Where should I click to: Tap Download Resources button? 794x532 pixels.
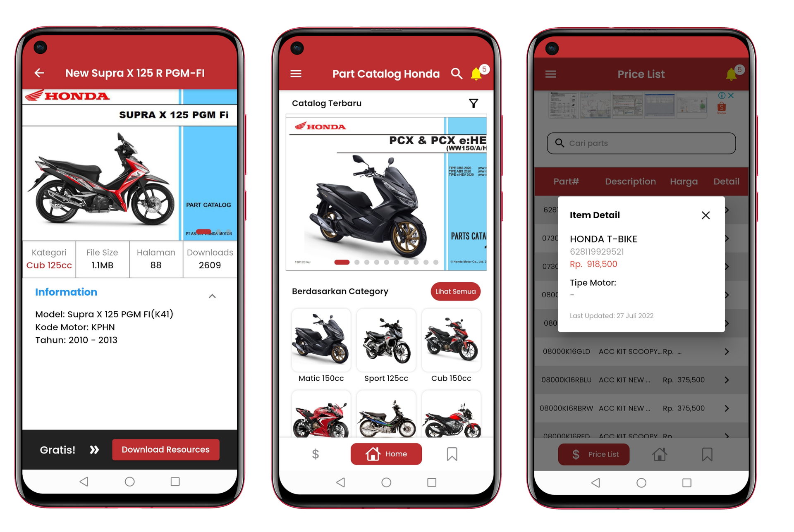pos(166,449)
